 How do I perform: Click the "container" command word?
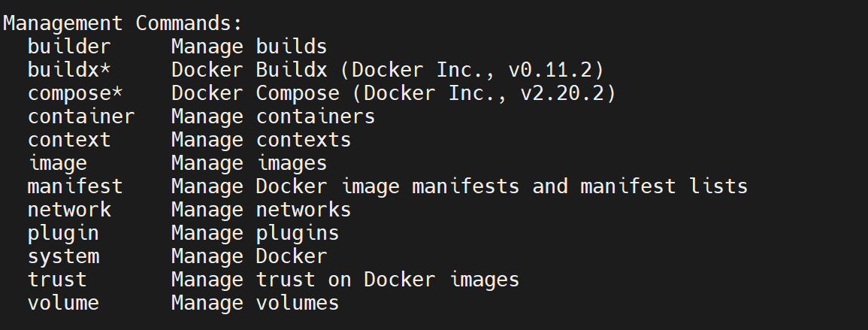tap(81, 117)
